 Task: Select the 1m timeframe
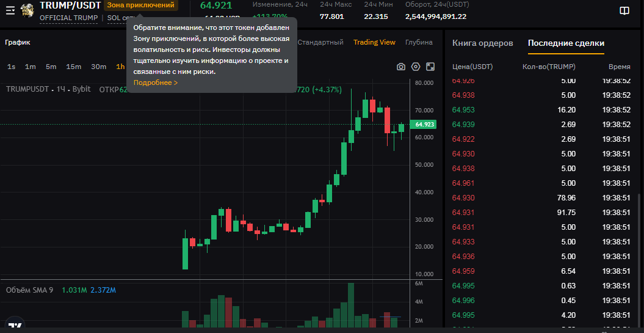[x=31, y=67]
